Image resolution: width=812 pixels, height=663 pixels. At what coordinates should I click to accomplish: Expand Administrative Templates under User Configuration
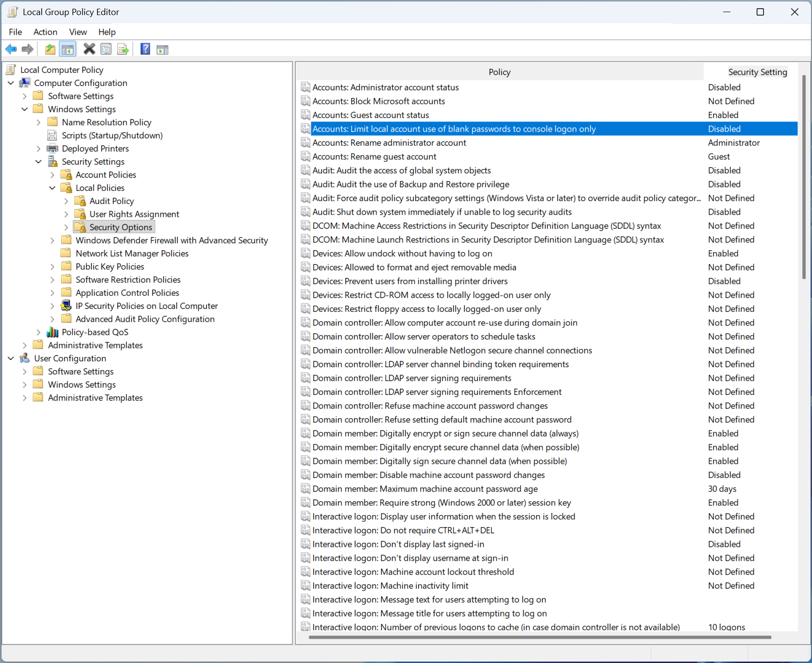25,398
